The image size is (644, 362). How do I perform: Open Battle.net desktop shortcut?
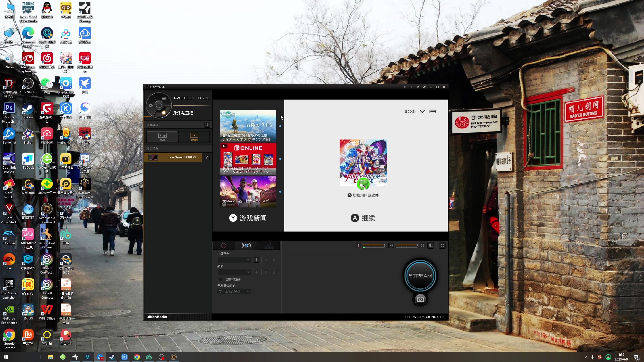pyautogui.click(x=9, y=136)
